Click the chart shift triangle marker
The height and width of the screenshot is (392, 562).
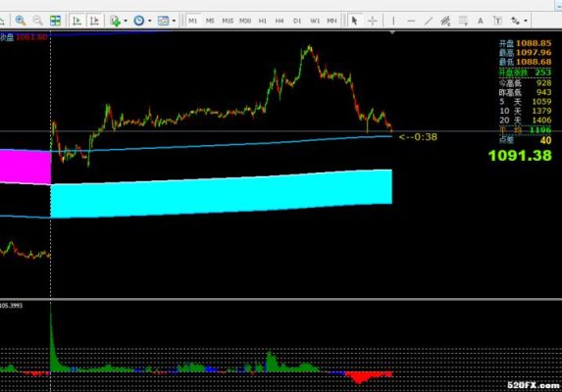click(392, 32)
